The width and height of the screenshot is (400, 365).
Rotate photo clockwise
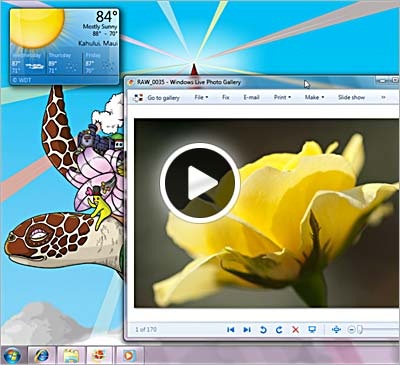[x=279, y=330]
